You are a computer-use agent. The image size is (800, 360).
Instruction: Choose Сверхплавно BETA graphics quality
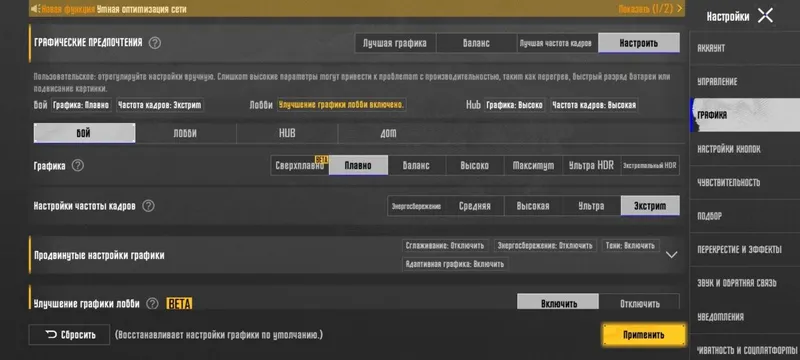click(x=299, y=165)
